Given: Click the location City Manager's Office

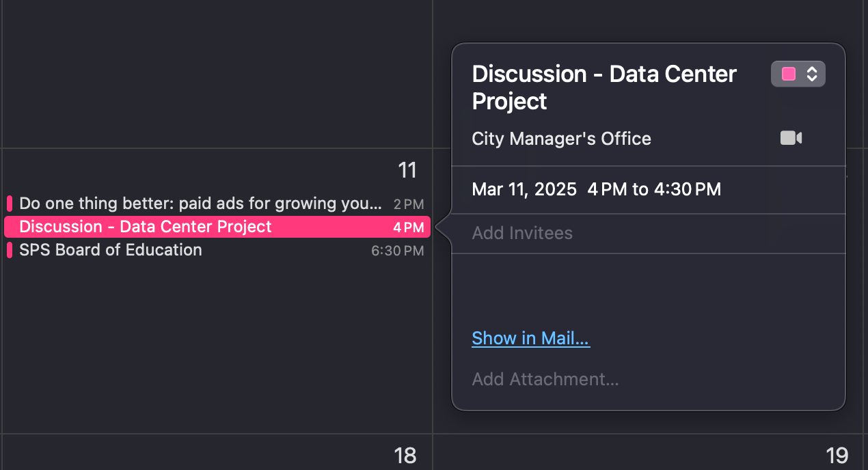Looking at the screenshot, I should click(x=561, y=138).
